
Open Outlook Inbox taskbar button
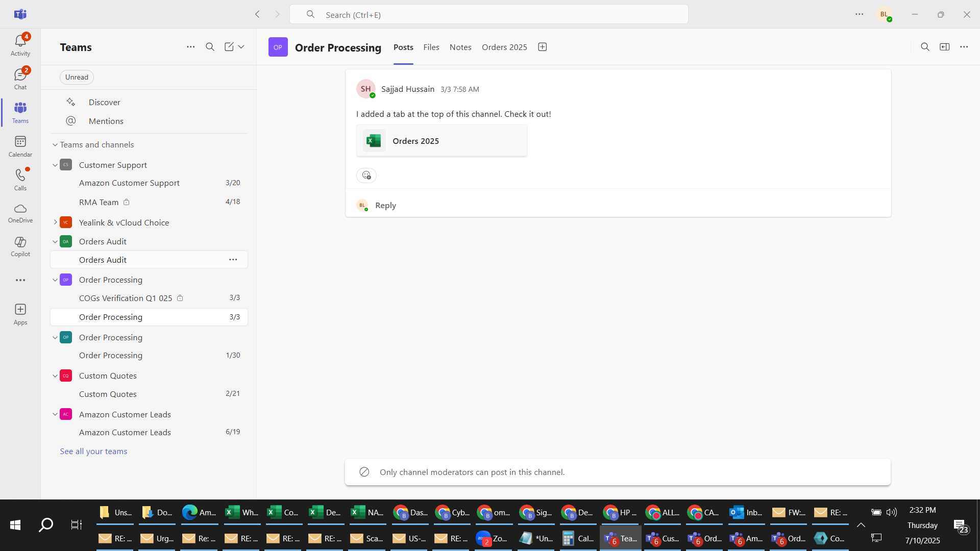pos(747,513)
